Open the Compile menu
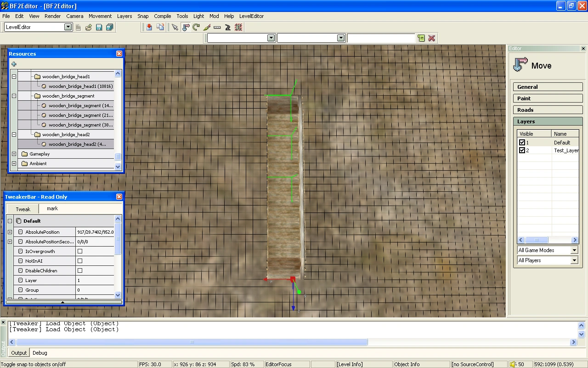The height and width of the screenshot is (368, 588). (163, 16)
